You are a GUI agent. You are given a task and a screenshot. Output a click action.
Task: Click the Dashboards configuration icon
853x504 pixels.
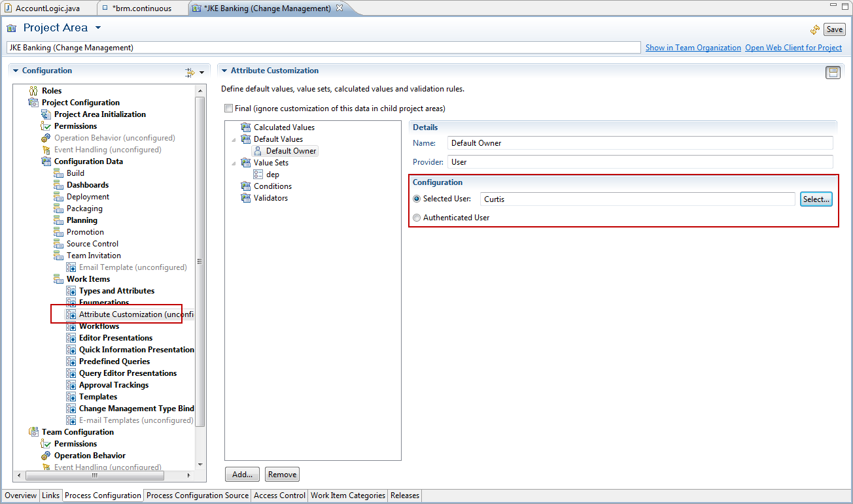(58, 185)
